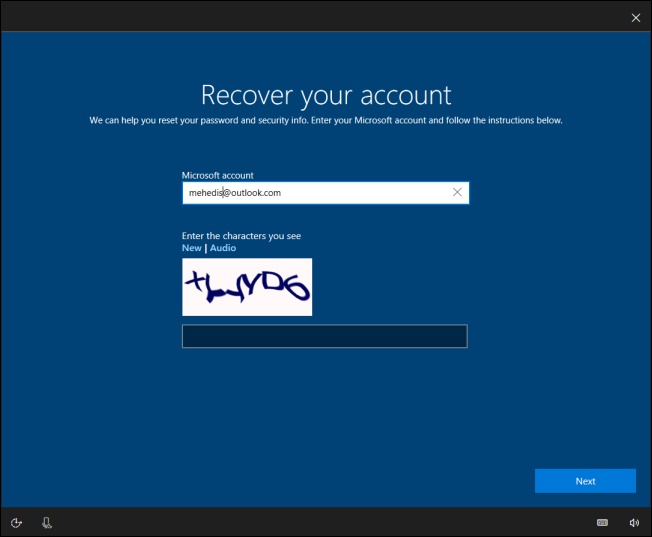
Task: Focus the Microsoft account email field
Action: pyautogui.click(x=326, y=193)
